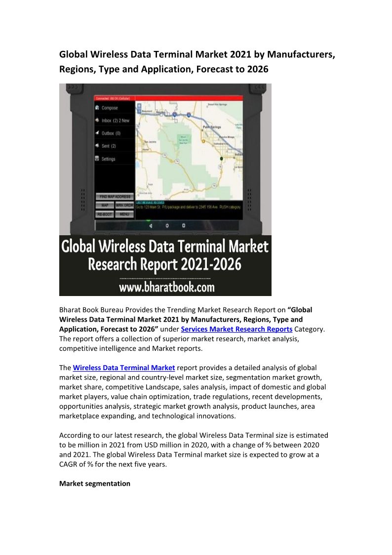Viewport: 392px width, 555px height.
Task: Tap the Android recent apps square icon
Action: tap(183, 225)
